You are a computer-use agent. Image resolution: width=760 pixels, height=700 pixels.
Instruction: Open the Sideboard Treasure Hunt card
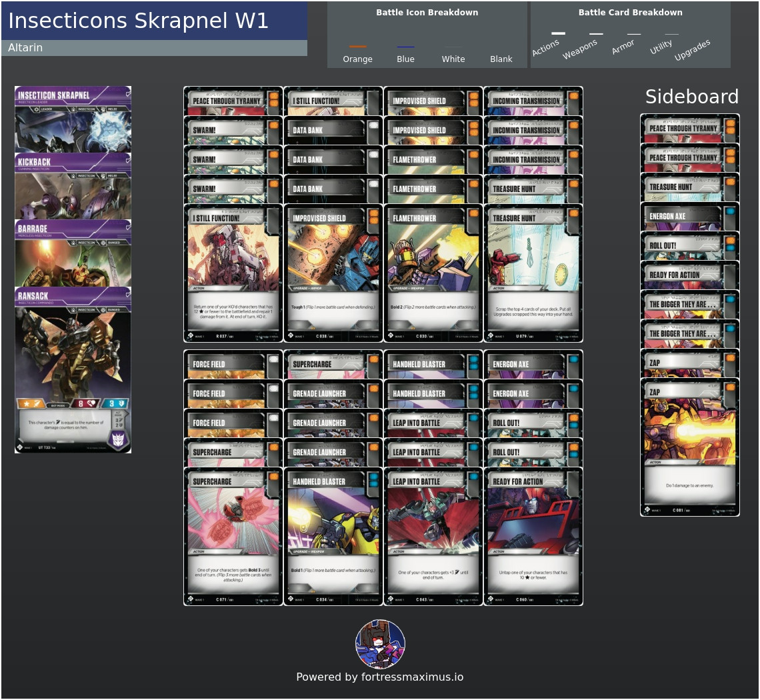[x=690, y=187]
